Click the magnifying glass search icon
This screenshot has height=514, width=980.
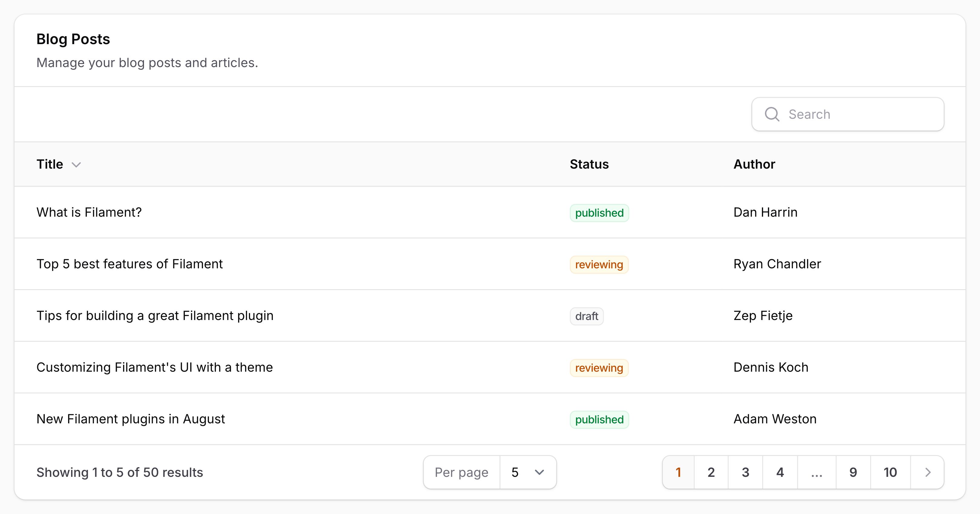[x=772, y=114]
